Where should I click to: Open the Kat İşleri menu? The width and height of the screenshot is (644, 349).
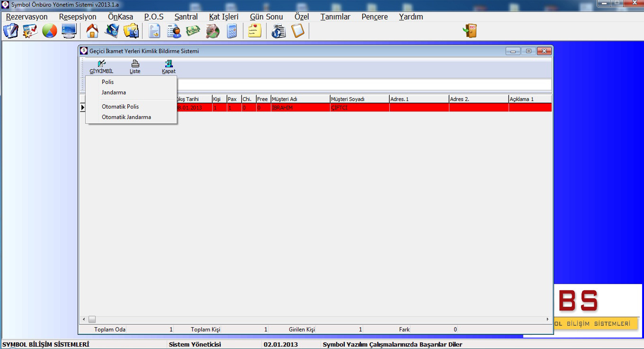coord(224,17)
